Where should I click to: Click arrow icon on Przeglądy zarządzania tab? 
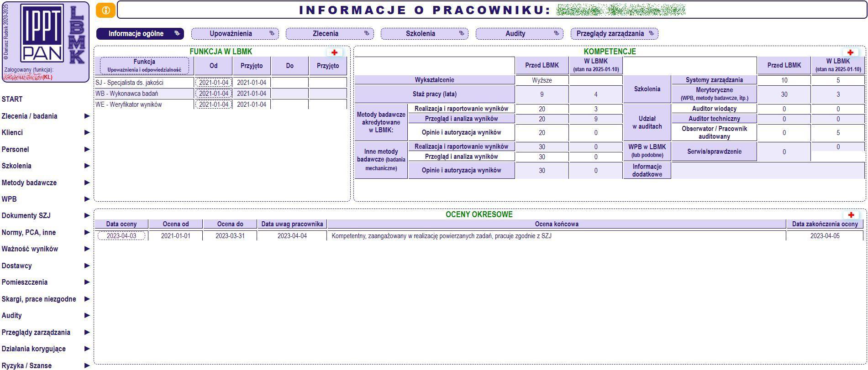click(x=651, y=33)
